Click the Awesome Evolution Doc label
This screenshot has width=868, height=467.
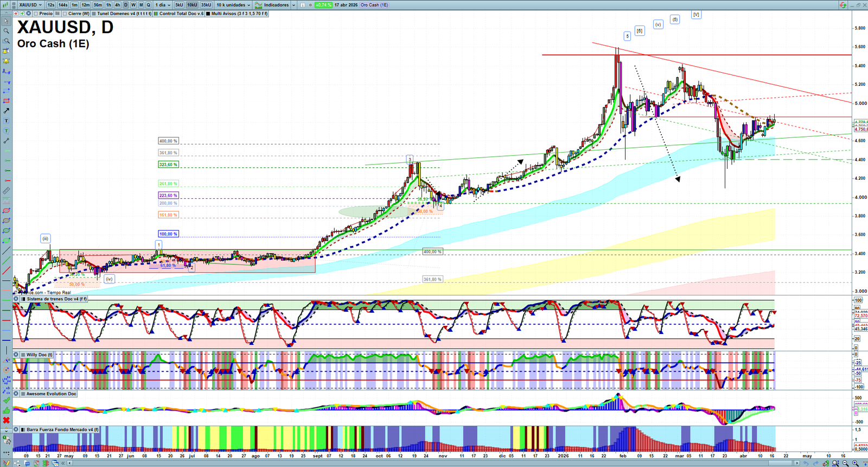(52, 394)
